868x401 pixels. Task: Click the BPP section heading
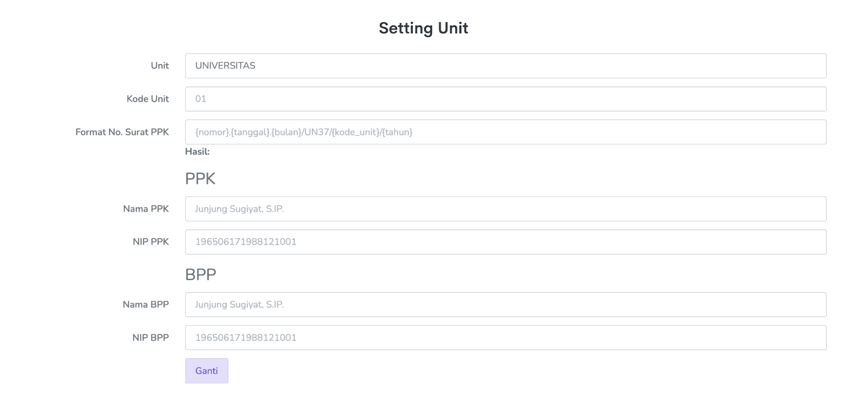coord(200,275)
